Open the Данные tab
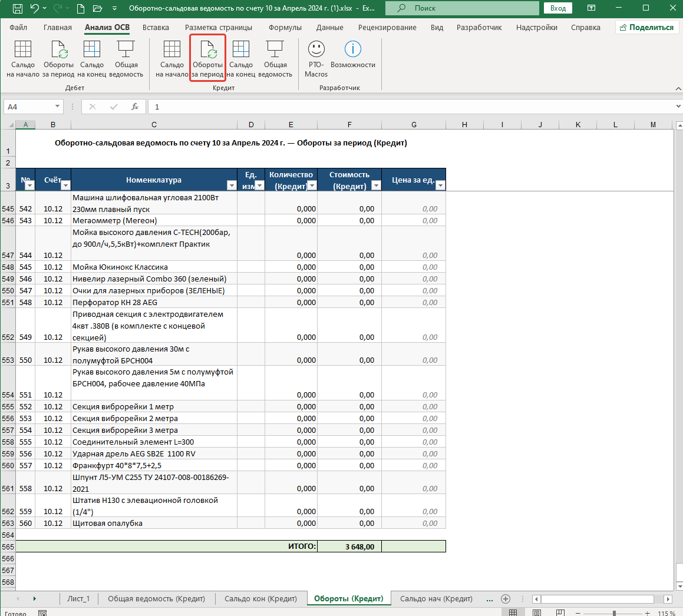The image size is (683, 616). pyautogui.click(x=329, y=28)
